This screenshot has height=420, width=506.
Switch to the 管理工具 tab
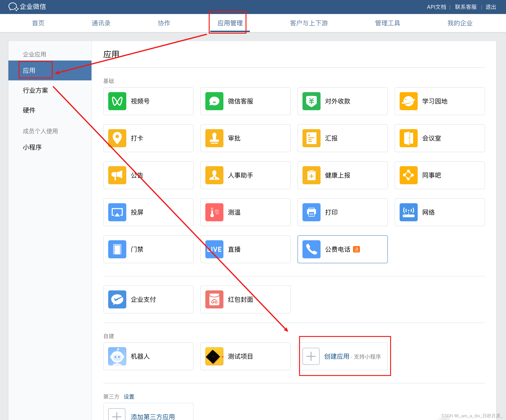(387, 23)
